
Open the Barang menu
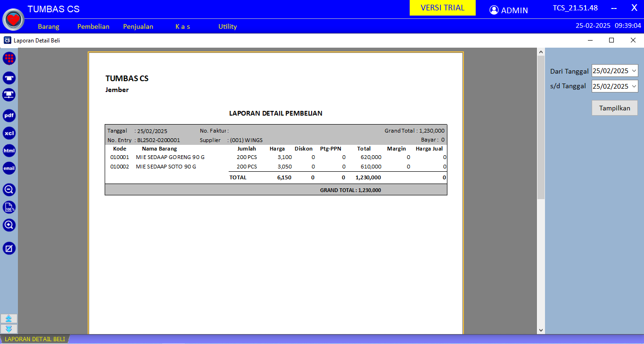[49, 26]
